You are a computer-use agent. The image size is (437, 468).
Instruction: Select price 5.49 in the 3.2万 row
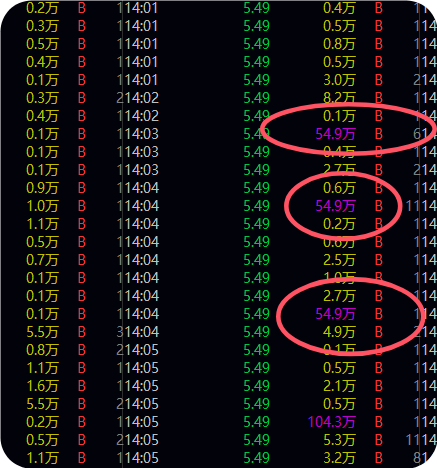point(256,458)
